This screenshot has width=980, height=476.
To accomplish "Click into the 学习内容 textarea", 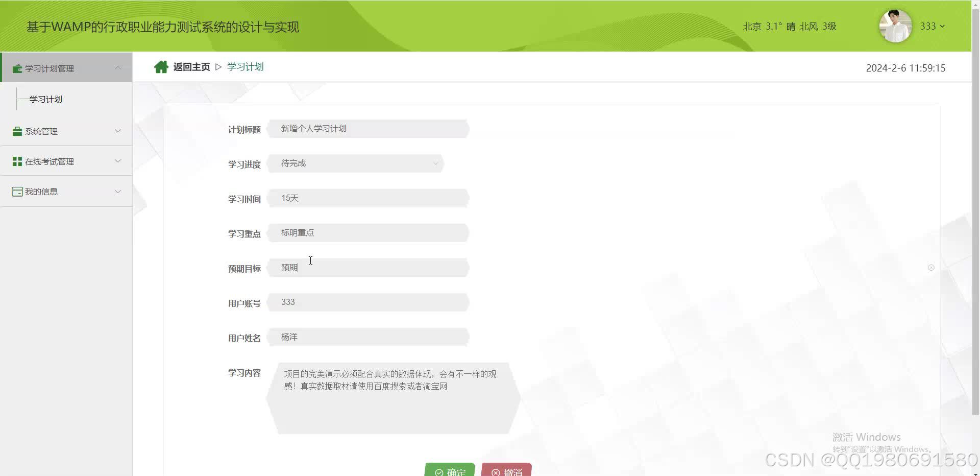I will tap(393, 398).
